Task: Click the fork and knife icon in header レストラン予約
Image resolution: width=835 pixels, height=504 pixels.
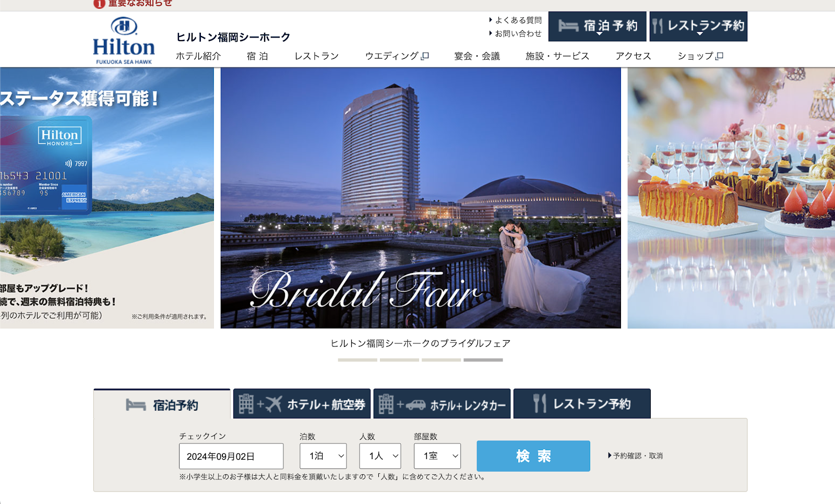Action: click(658, 26)
